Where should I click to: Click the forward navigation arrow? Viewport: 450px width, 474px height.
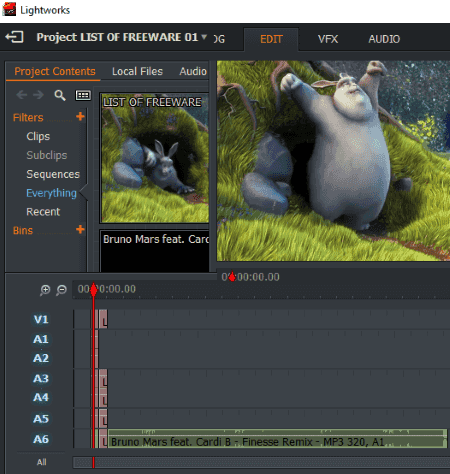tap(38, 95)
